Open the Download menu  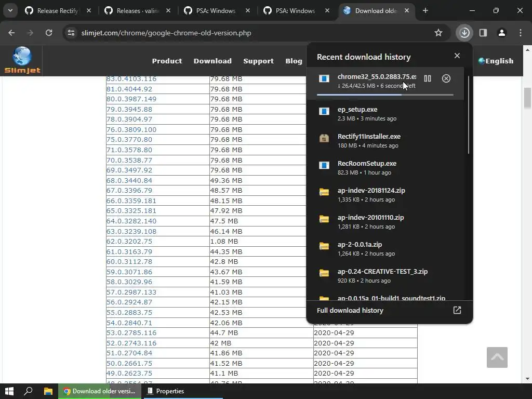pos(212,61)
